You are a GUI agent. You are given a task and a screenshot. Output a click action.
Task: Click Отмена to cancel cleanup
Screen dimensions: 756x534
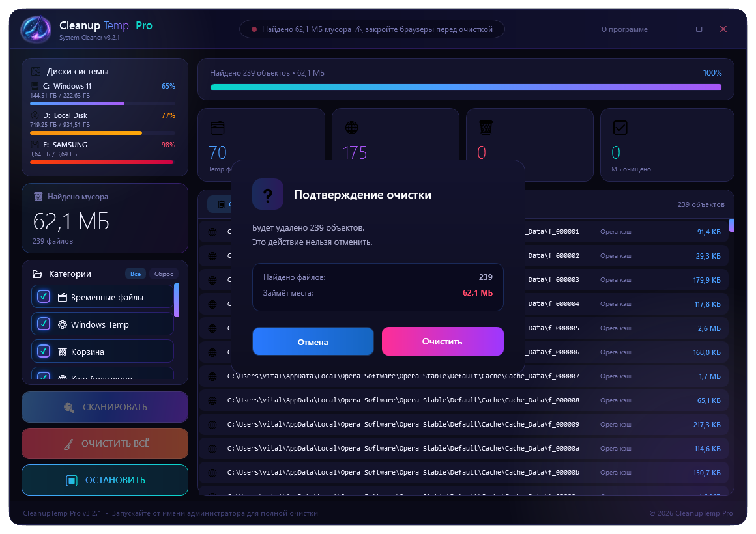[x=313, y=341]
